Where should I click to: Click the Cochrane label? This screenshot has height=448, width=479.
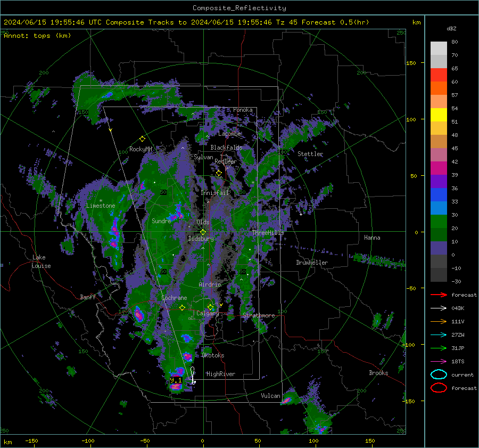(x=174, y=298)
